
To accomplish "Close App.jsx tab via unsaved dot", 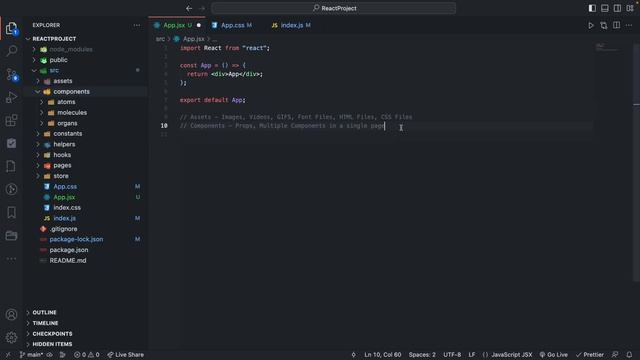I will pyautogui.click(x=199, y=25).
